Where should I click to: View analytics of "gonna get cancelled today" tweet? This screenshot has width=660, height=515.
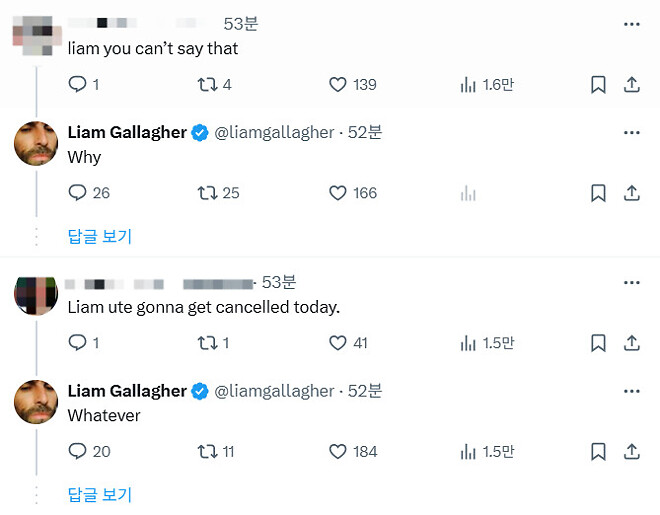pos(468,343)
